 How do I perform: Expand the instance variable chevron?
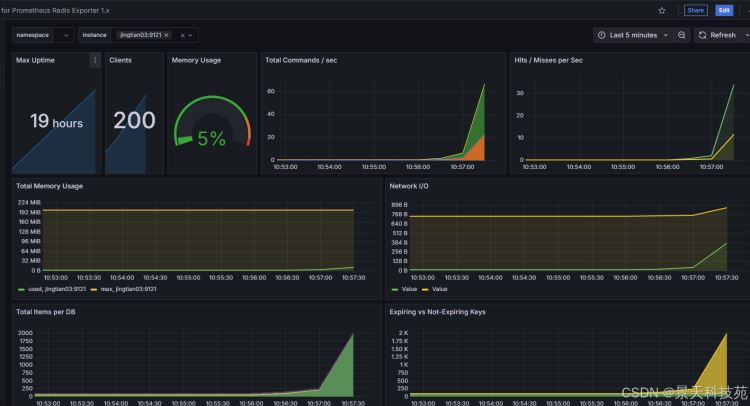190,35
